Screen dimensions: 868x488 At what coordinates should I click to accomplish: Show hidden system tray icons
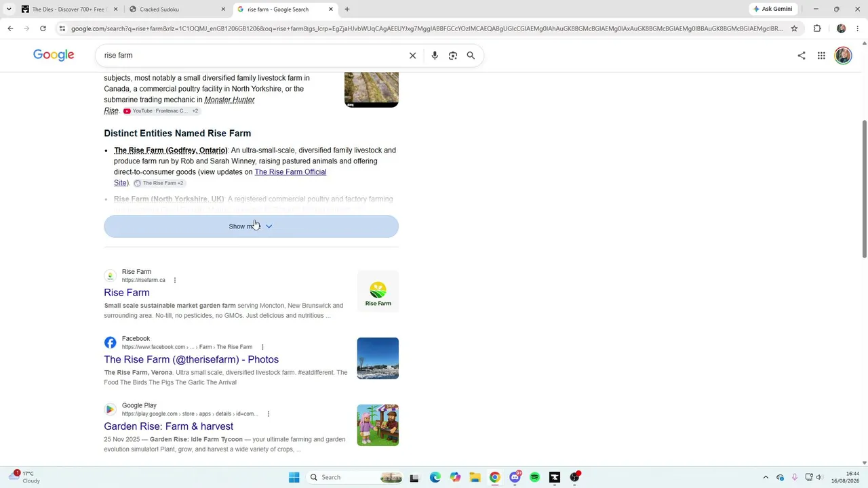[766, 477]
